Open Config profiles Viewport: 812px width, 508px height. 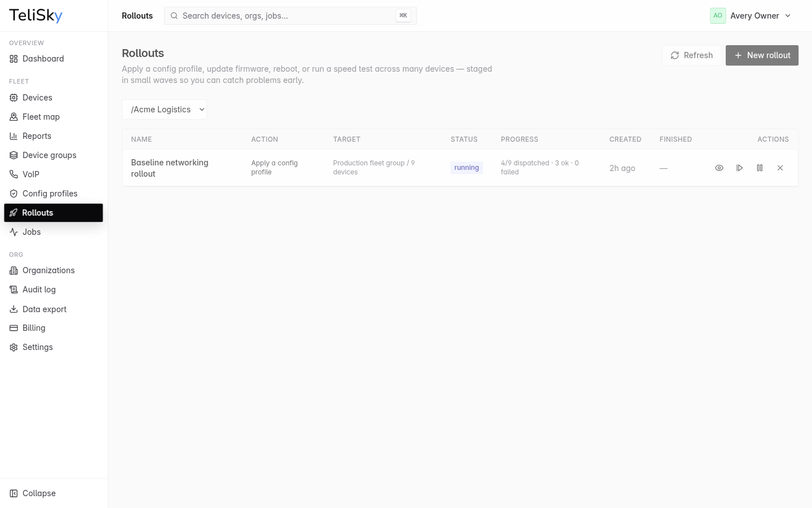click(54, 194)
